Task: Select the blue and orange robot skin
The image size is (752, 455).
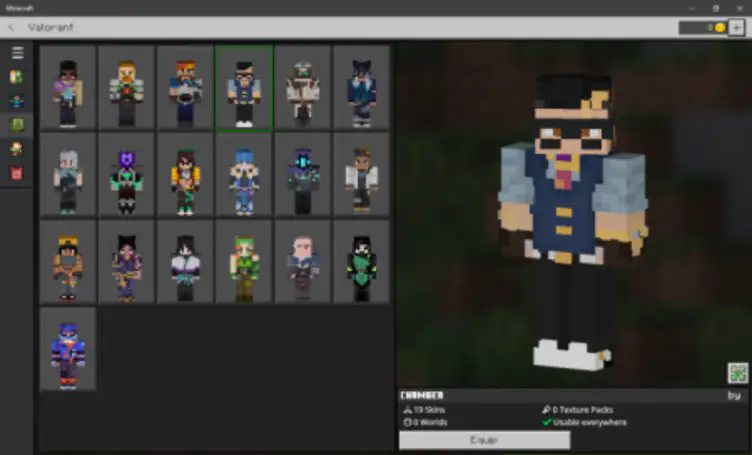Action: pyautogui.click(x=68, y=350)
